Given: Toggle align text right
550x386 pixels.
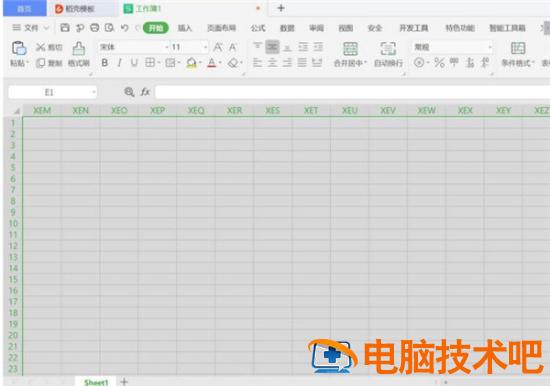Looking at the screenshot, I should 287,63.
